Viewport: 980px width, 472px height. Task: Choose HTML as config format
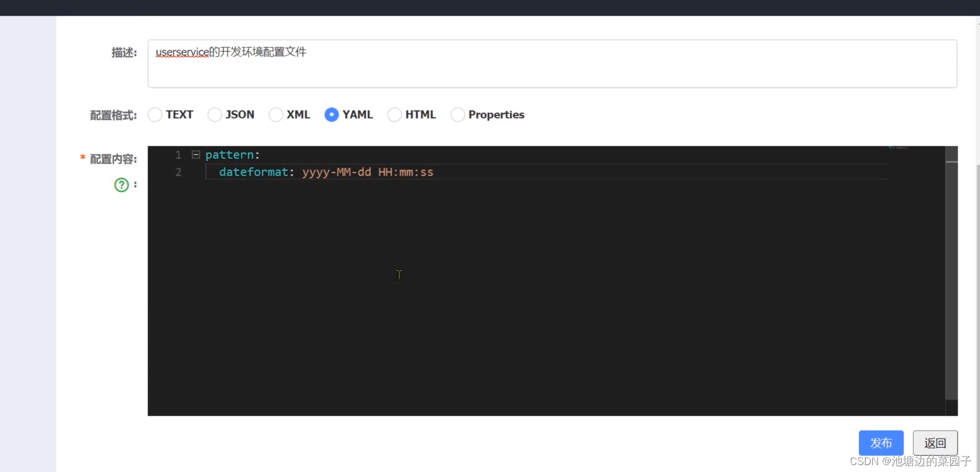point(394,115)
